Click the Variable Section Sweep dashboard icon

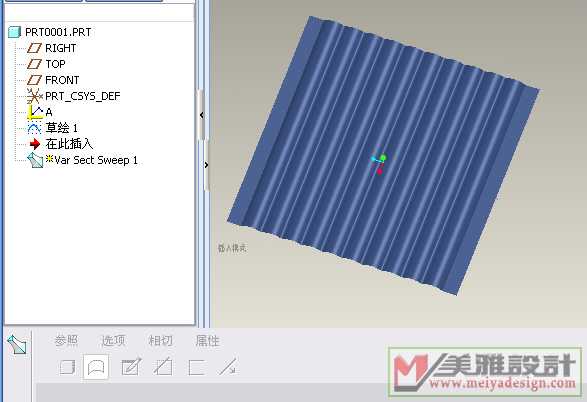tap(17, 344)
